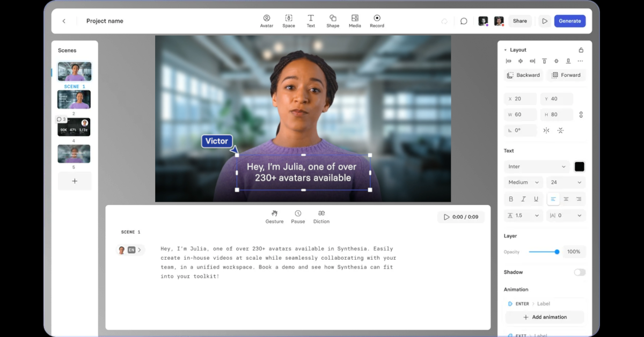
Task: Flip the element vertically
Action: [560, 130]
